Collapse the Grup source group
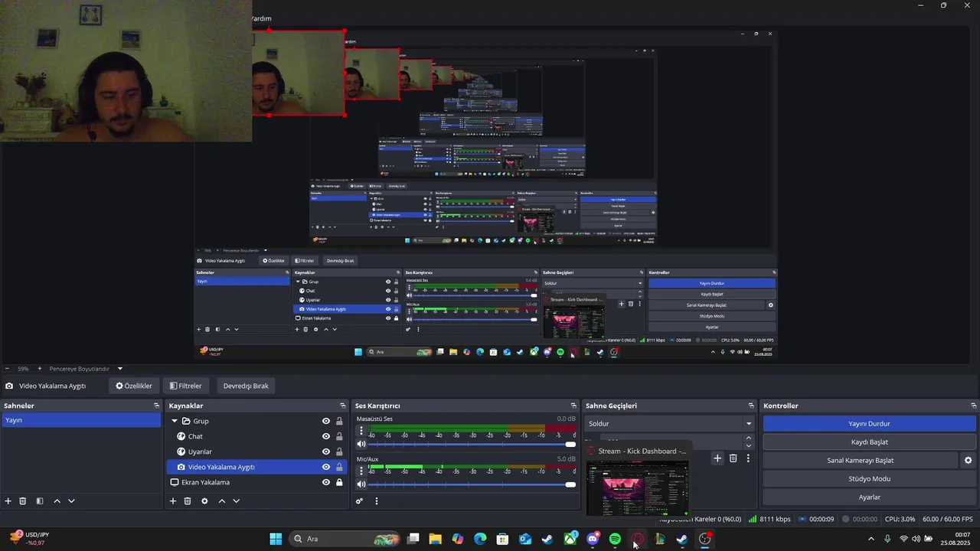This screenshot has height=551, width=980. pyautogui.click(x=175, y=421)
